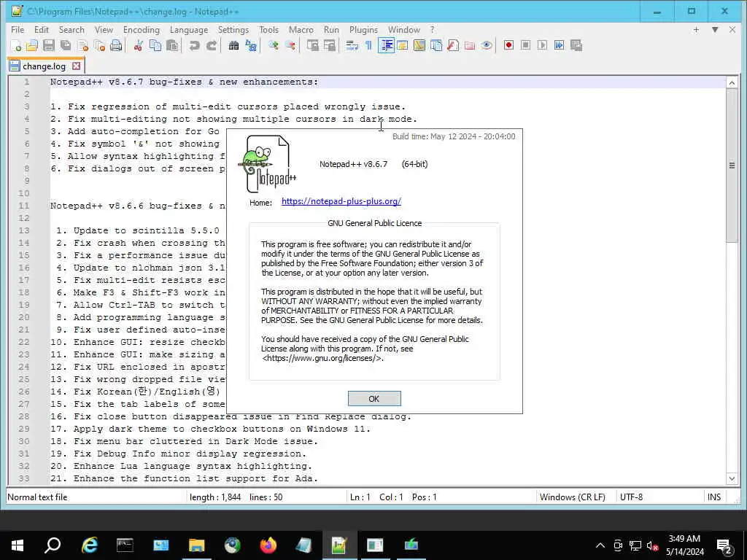The height and width of the screenshot is (560, 747).
Task: Open File Explorer from the taskbar
Action: [196, 545]
